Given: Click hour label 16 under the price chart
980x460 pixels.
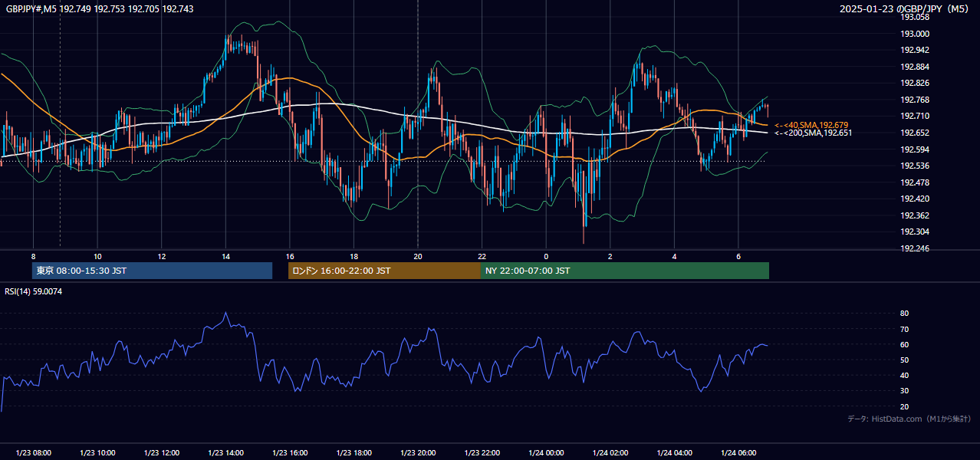Looking at the screenshot, I should click(x=290, y=256).
